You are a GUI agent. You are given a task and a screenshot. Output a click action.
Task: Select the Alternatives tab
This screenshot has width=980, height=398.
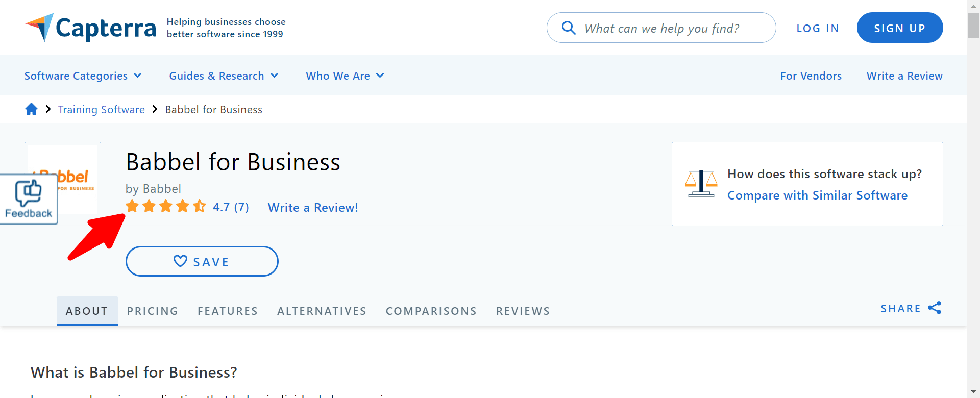point(322,311)
